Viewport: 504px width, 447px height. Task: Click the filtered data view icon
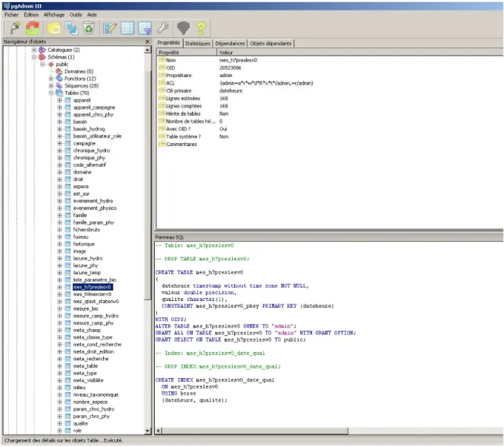coord(145,28)
